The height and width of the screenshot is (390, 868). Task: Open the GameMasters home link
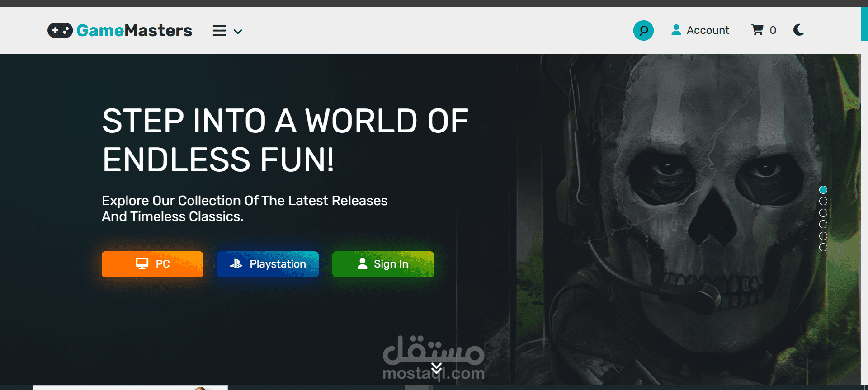[x=120, y=30]
